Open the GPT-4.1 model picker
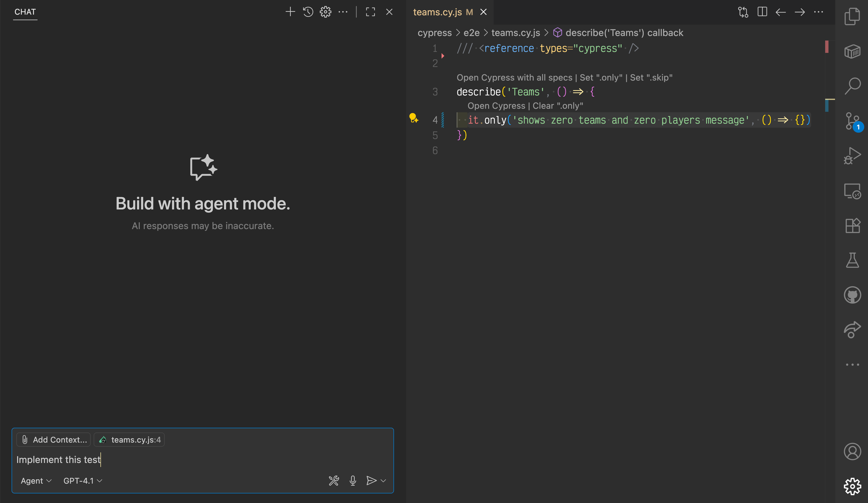The height and width of the screenshot is (503, 868). click(x=83, y=481)
